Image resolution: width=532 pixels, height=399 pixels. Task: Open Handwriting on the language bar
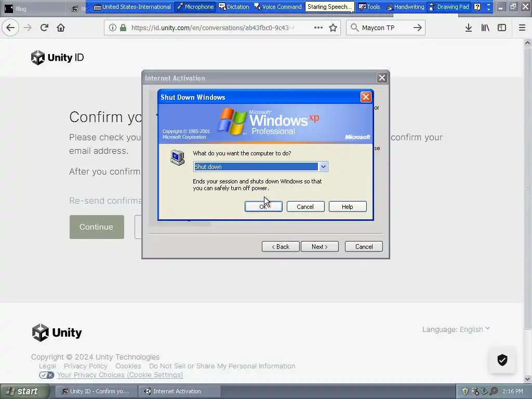click(x=405, y=7)
